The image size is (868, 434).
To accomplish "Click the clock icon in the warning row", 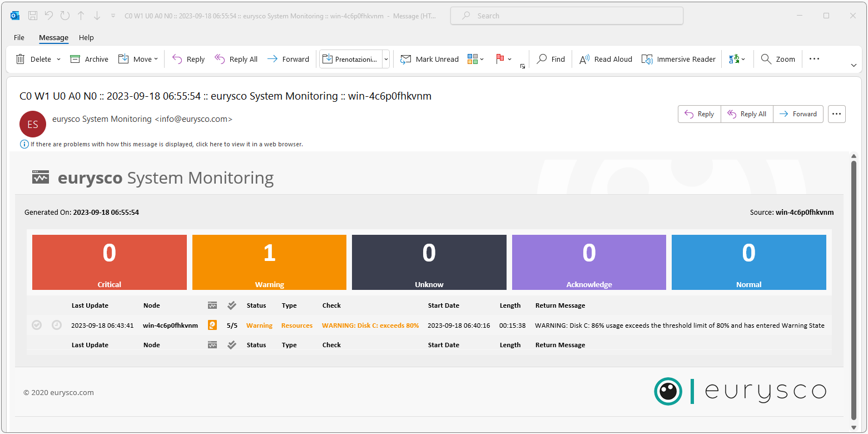I will point(57,325).
